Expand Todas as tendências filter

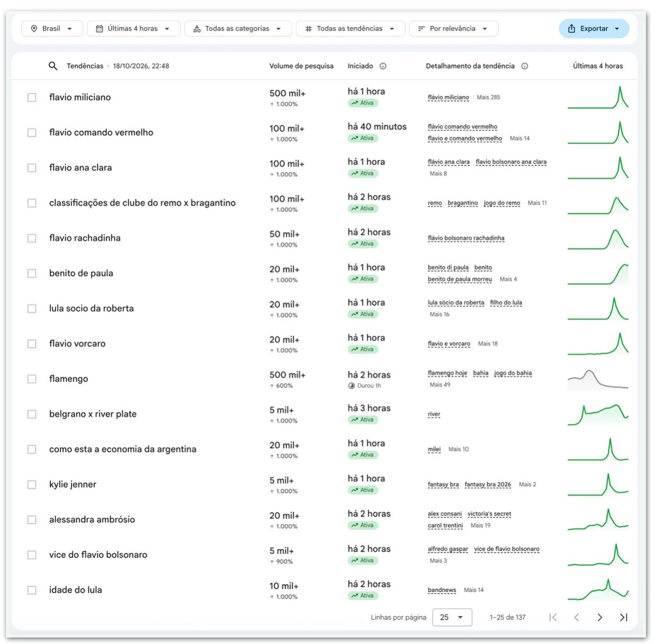point(350,29)
